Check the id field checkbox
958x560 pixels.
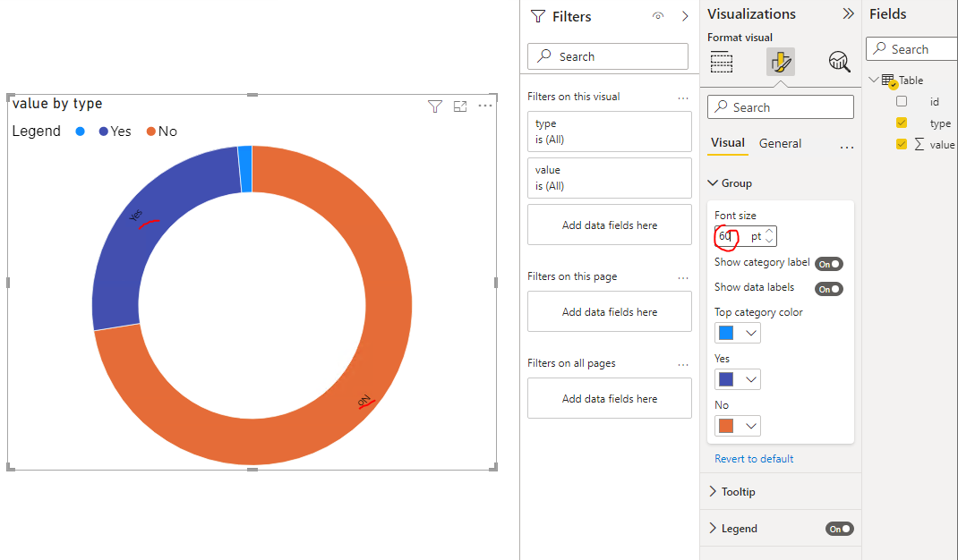tap(902, 101)
